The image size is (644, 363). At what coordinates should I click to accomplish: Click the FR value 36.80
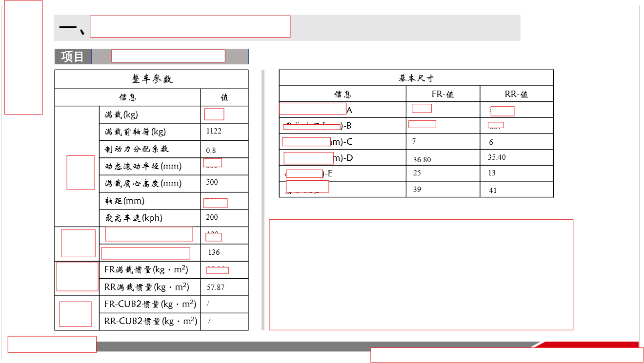pyautogui.click(x=422, y=160)
